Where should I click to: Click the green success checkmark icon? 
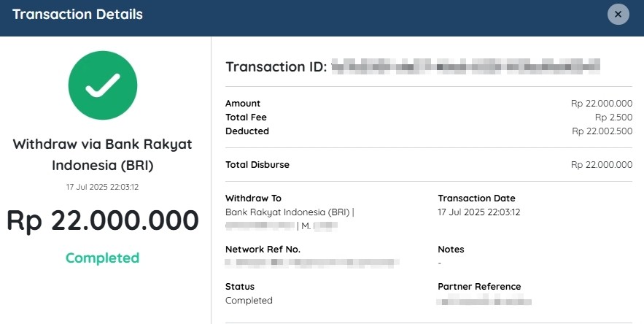point(103,85)
